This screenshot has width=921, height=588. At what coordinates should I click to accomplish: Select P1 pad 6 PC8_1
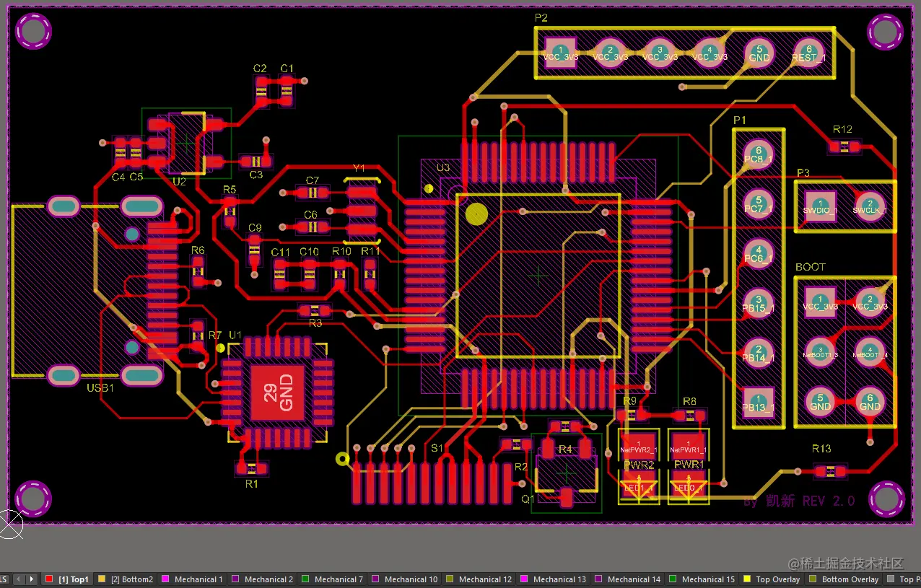pos(758,154)
